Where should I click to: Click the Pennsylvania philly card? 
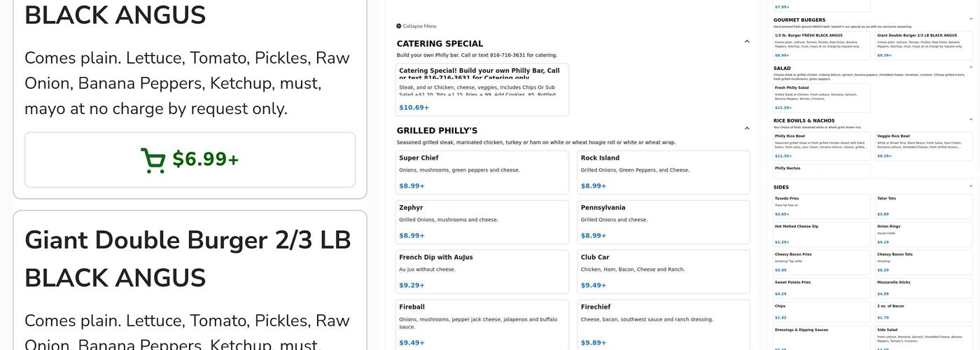pos(663,222)
